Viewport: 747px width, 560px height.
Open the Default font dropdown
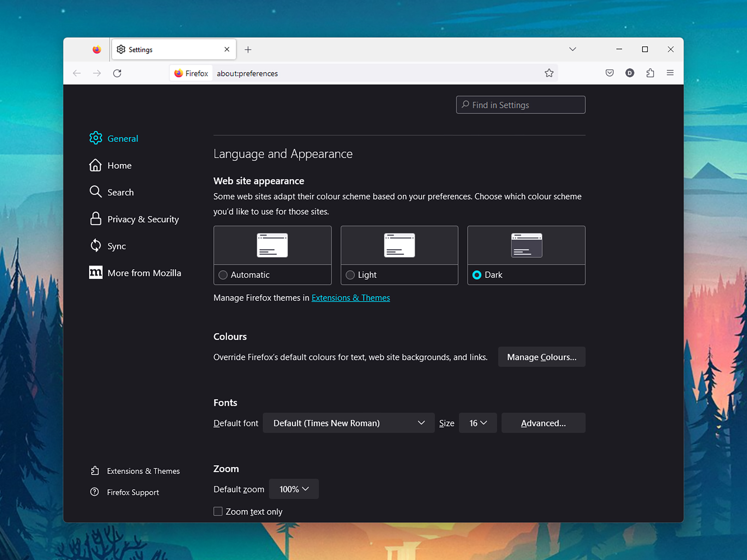[x=348, y=423]
